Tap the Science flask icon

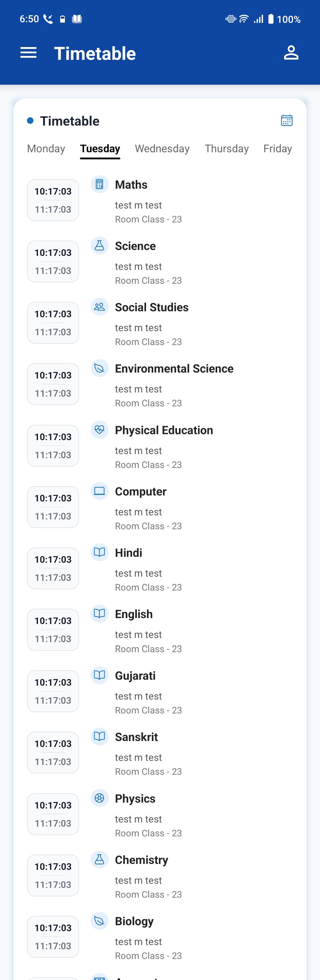(x=99, y=246)
